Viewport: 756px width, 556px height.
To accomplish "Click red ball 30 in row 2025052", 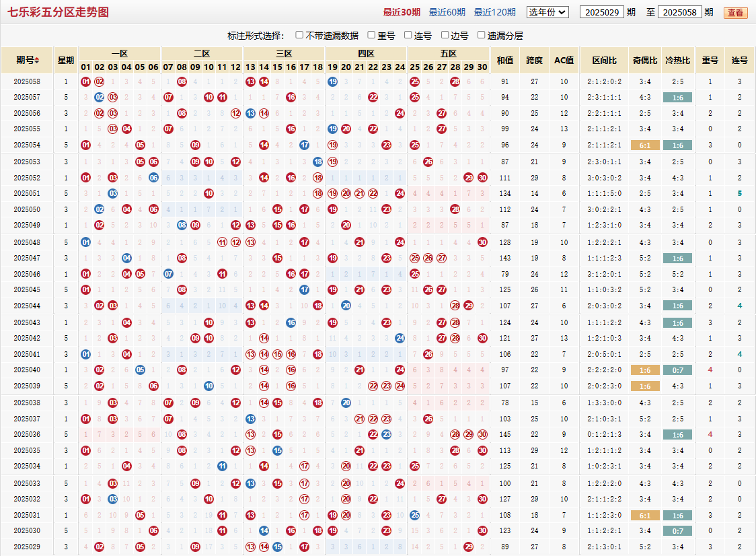I will click(x=482, y=178).
